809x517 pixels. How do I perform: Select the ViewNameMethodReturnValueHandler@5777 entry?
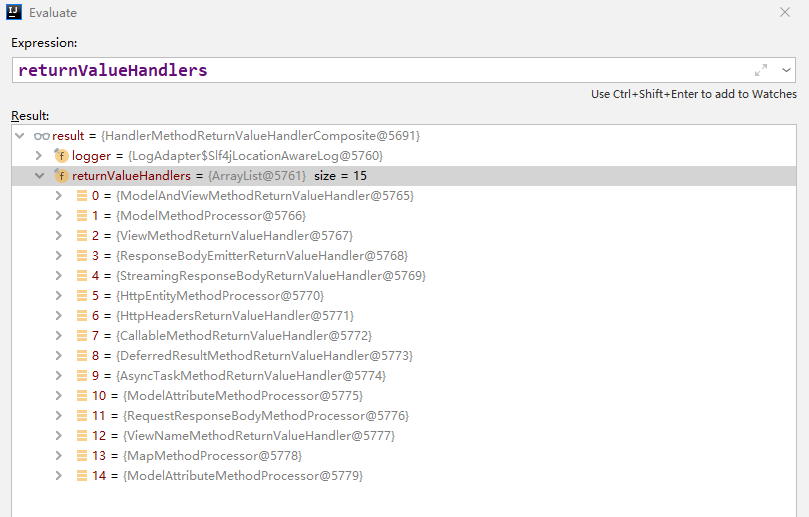coord(259,436)
